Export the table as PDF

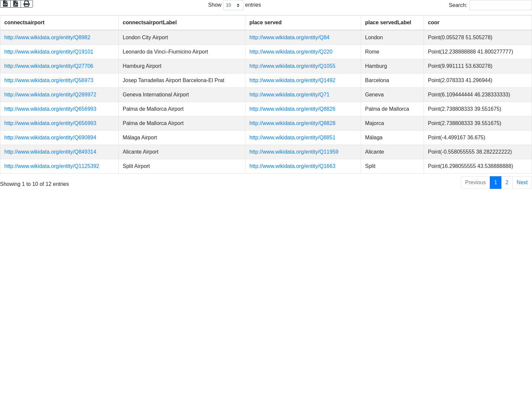tap(16, 4)
